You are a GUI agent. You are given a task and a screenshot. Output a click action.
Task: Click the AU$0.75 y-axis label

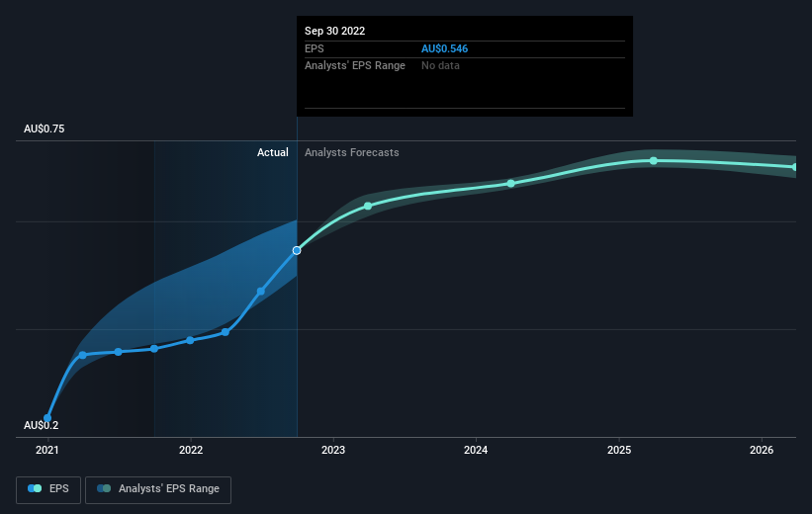point(45,128)
